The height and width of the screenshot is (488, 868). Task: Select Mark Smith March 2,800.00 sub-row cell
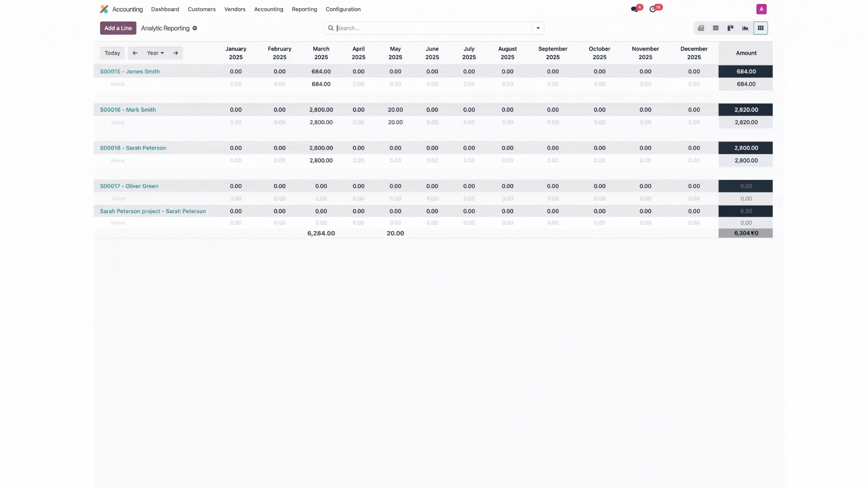[321, 122]
